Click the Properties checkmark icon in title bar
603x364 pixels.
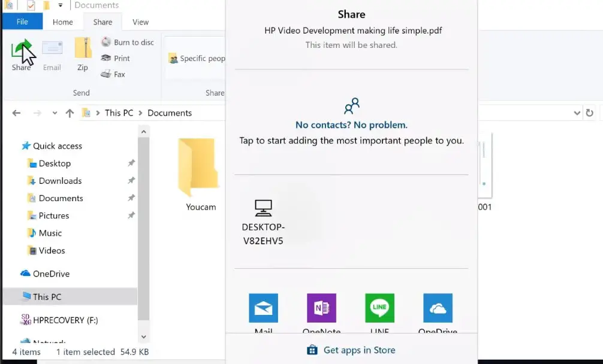tap(31, 5)
